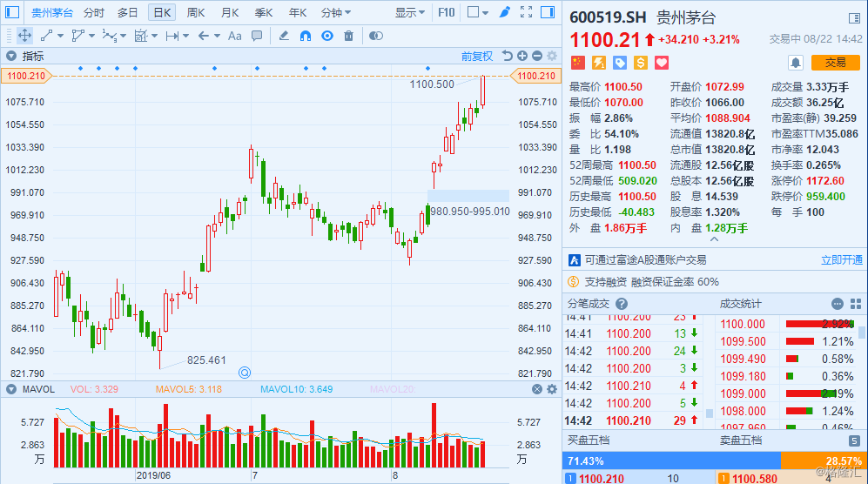Click the China flag market icon

[x=578, y=63]
